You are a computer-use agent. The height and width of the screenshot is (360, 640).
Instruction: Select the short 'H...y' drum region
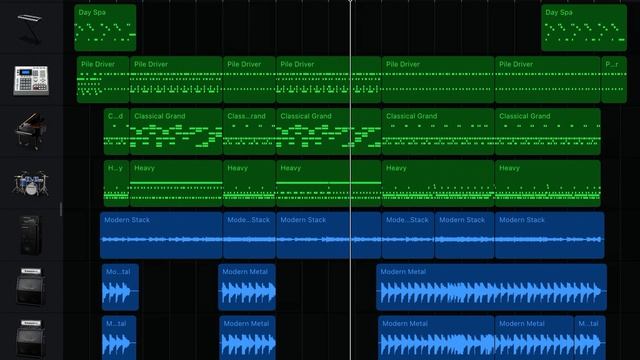click(x=116, y=183)
